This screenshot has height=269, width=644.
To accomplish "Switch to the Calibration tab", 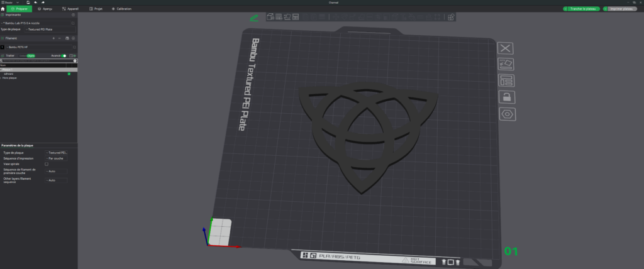I will pyautogui.click(x=122, y=9).
